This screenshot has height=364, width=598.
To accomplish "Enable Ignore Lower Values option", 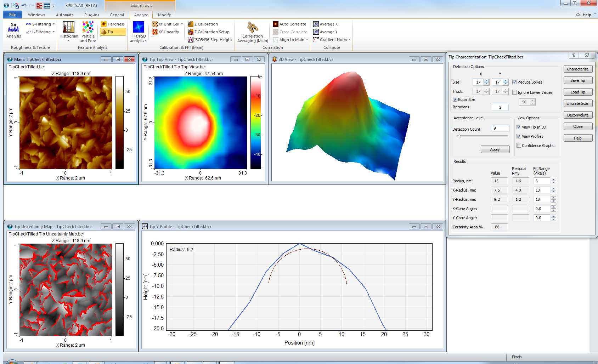I will 514,92.
